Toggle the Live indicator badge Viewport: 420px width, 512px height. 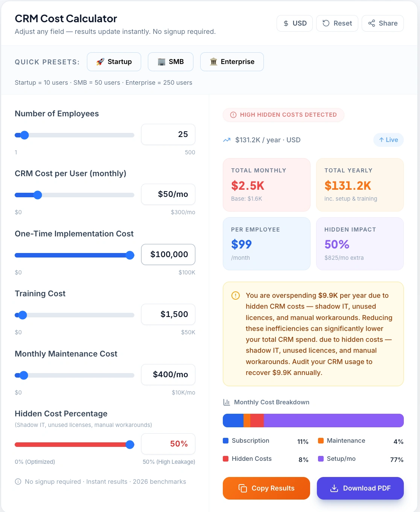388,140
